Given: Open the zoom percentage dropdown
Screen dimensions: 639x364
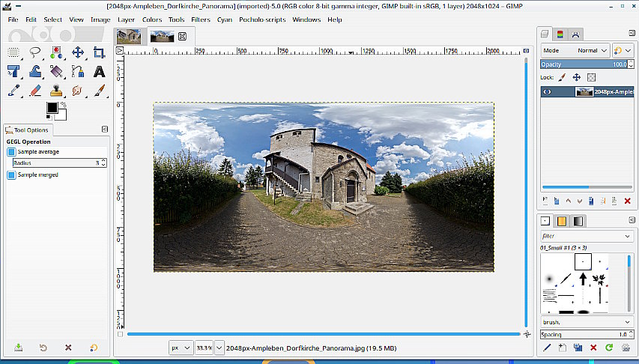Looking at the screenshot, I should [x=219, y=348].
